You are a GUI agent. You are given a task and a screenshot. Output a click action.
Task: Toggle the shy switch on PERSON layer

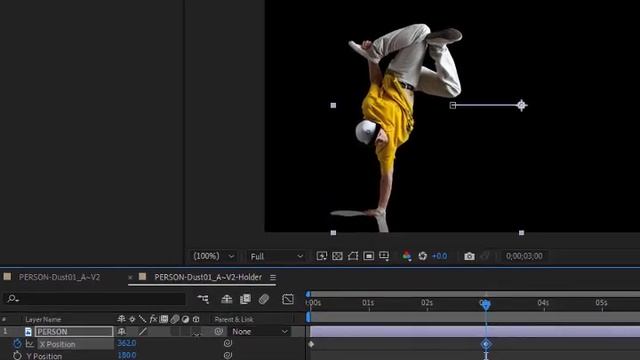coord(121,331)
